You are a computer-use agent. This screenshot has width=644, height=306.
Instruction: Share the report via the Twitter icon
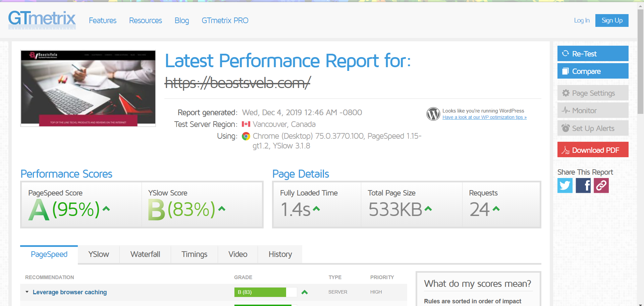point(565,185)
